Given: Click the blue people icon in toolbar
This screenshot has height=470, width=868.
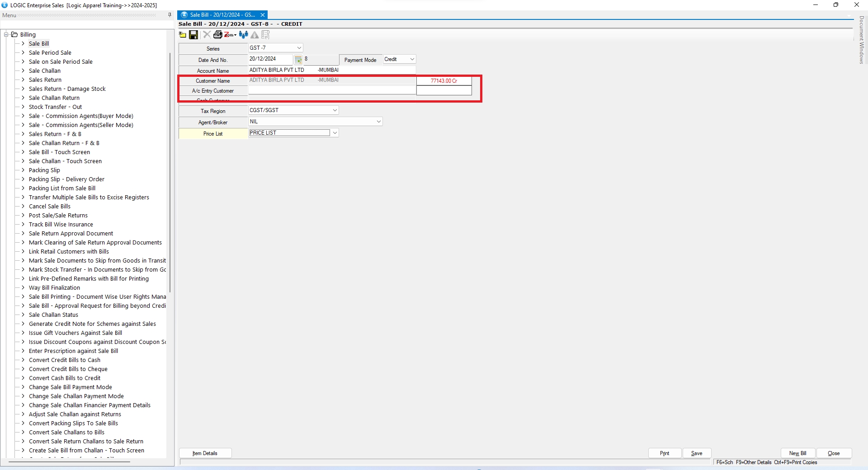Looking at the screenshot, I should [x=243, y=35].
